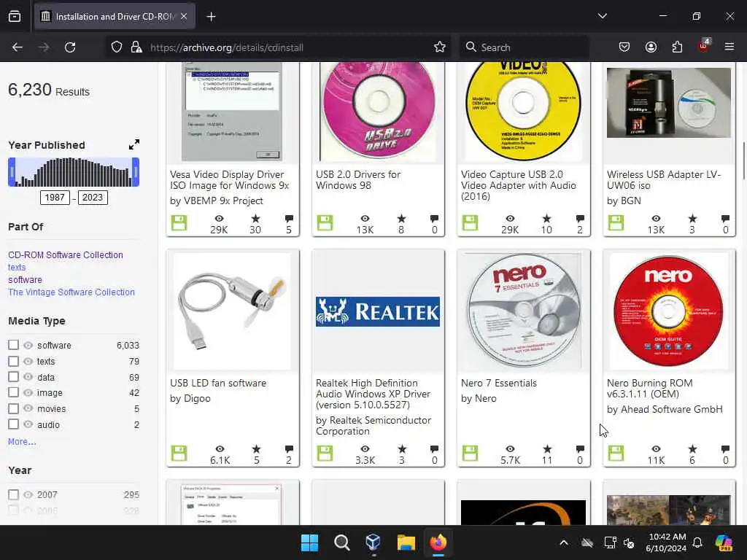Click the page vertical scrollbar thumb
This screenshot has height=560, width=747.
743,160
